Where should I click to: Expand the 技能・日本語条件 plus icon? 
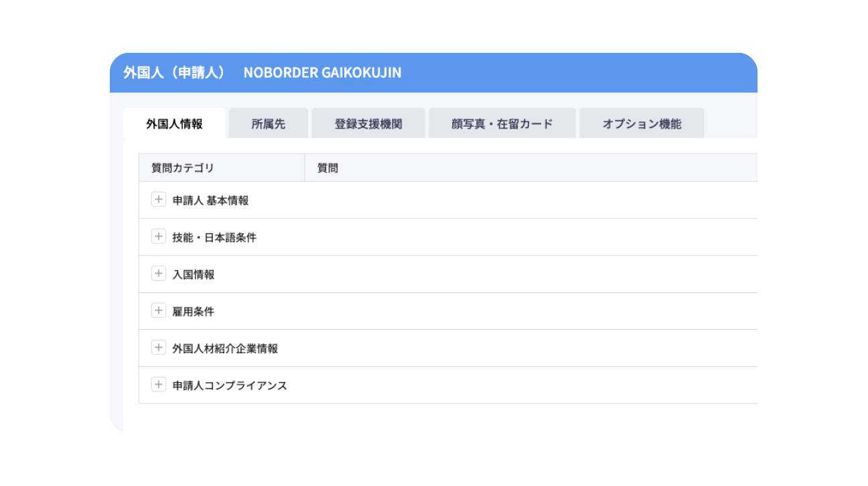click(158, 237)
